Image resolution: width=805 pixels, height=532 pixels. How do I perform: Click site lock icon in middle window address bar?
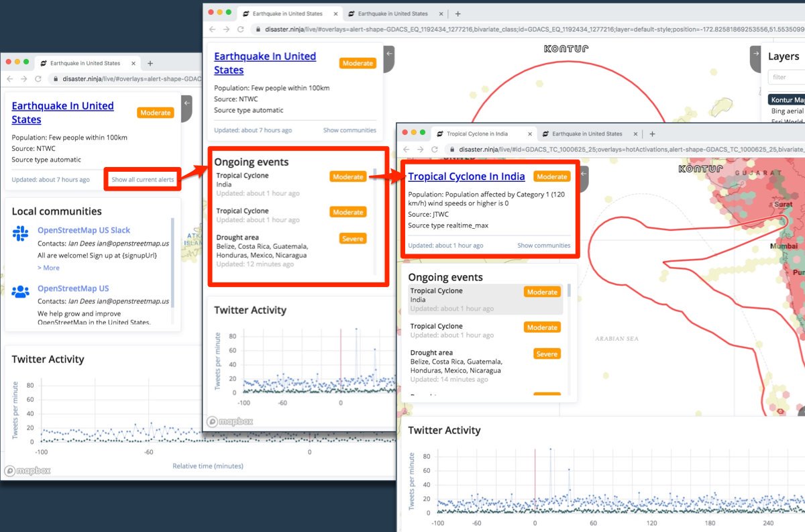(258, 30)
